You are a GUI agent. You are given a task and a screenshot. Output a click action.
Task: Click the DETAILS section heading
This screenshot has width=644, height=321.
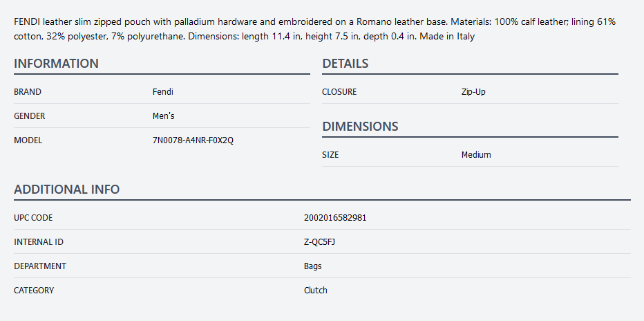click(345, 64)
